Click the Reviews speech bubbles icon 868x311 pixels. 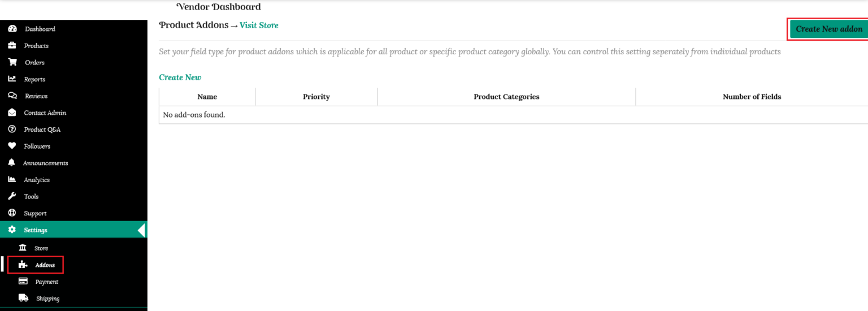(x=12, y=96)
